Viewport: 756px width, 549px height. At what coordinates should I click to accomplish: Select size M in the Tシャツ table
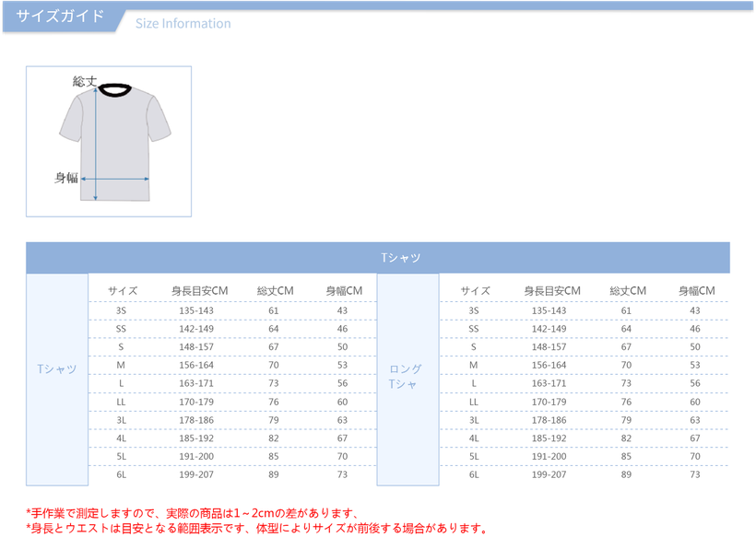pos(121,365)
